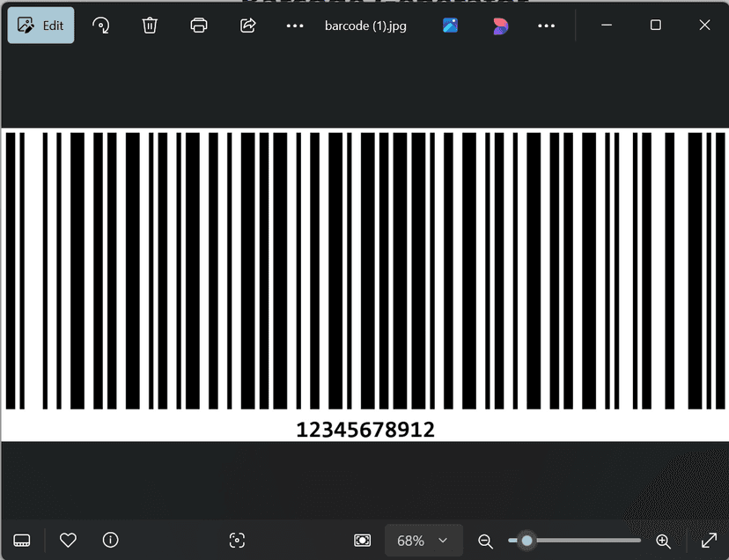Open the See more menu left of the filename
This screenshot has height=560, width=729.
(295, 26)
